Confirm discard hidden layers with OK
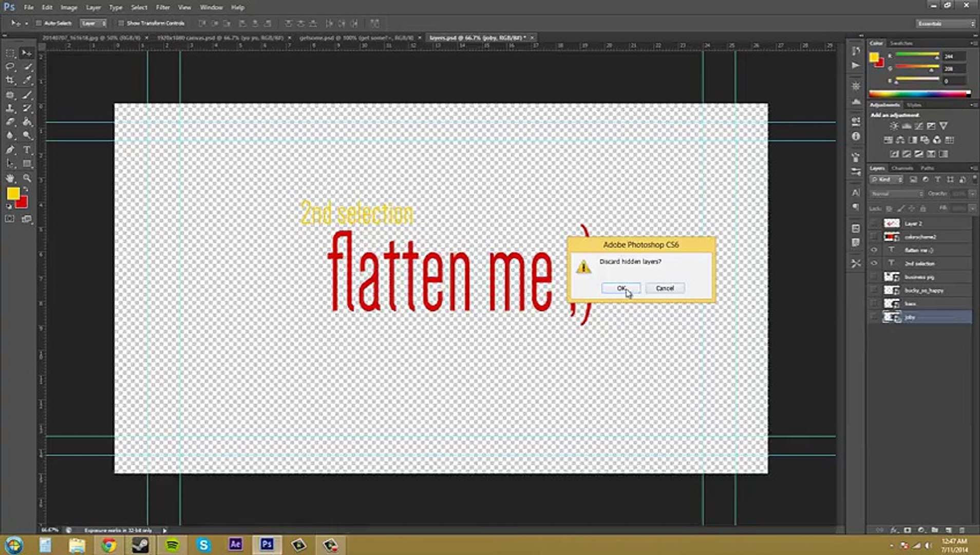The width and height of the screenshot is (980, 555). click(x=621, y=288)
